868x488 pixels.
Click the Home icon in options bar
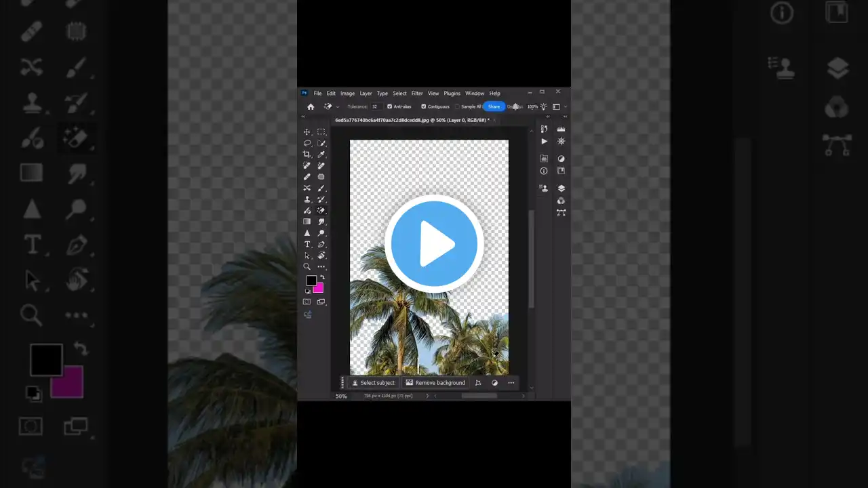(311, 106)
